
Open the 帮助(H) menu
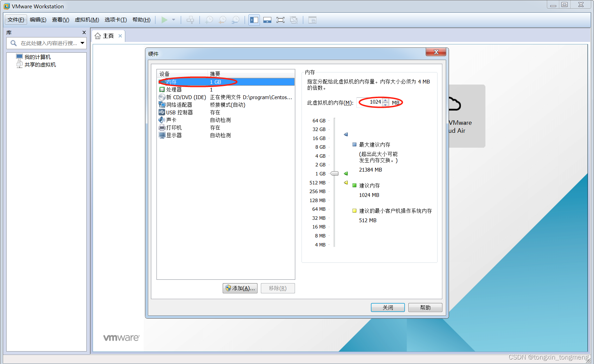pos(142,20)
